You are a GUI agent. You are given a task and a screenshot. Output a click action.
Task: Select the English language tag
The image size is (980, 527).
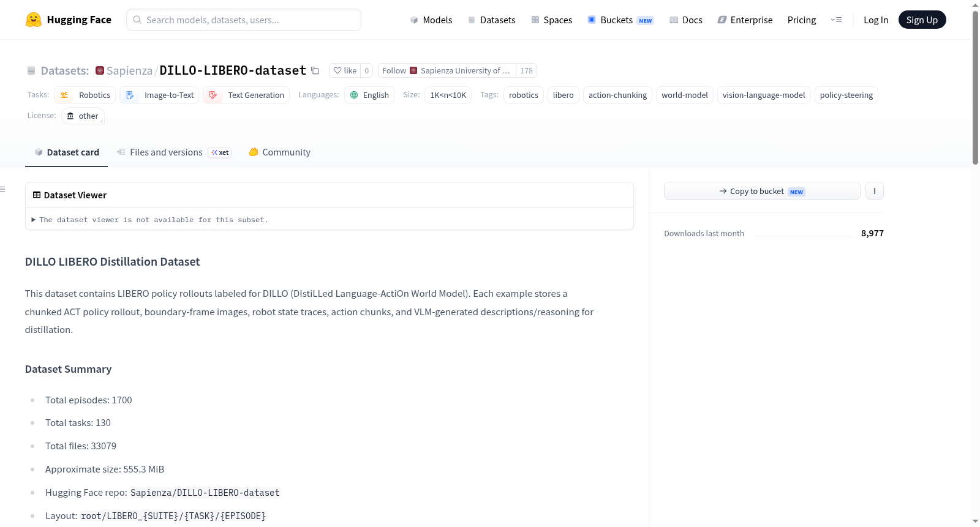[369, 95]
